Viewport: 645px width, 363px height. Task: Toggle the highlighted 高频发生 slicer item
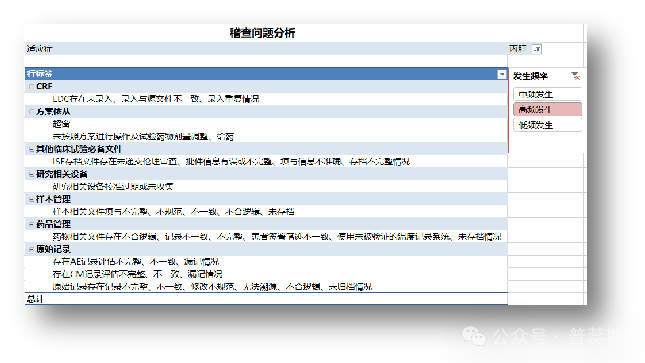point(548,109)
